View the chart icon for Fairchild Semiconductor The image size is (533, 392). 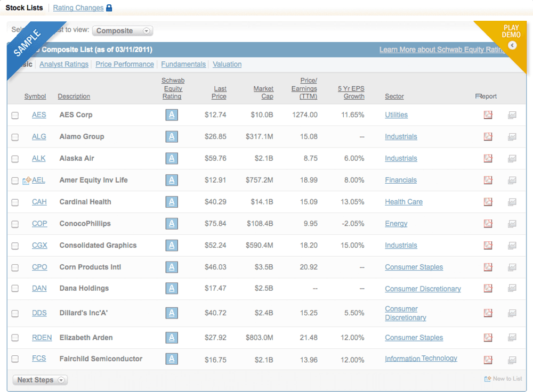pyautogui.click(x=512, y=360)
